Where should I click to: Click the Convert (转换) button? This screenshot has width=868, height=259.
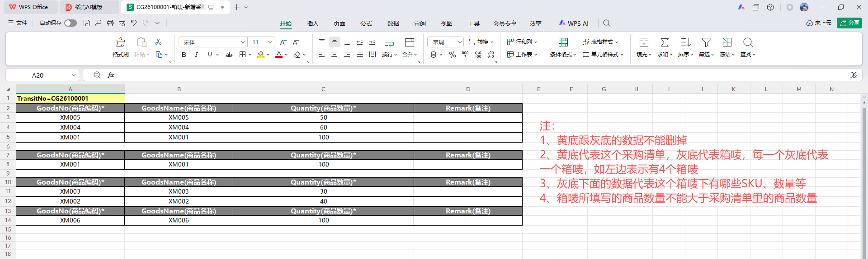tap(481, 42)
